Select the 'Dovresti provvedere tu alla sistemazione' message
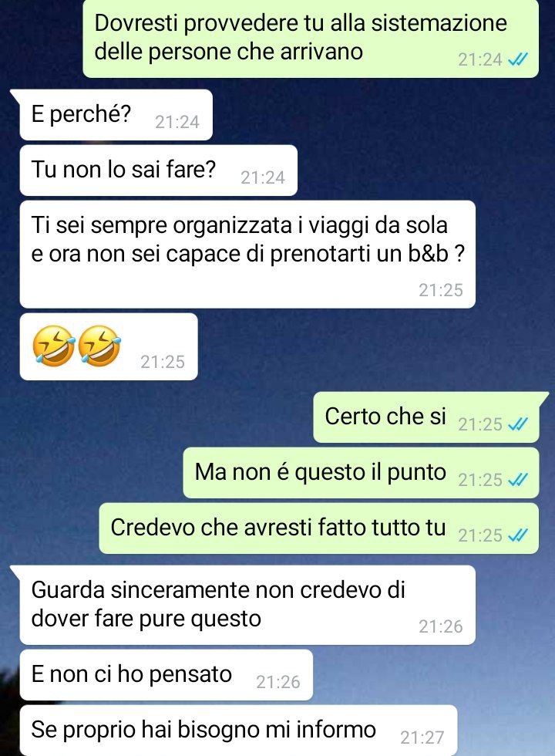The image size is (555, 756). click(311, 39)
